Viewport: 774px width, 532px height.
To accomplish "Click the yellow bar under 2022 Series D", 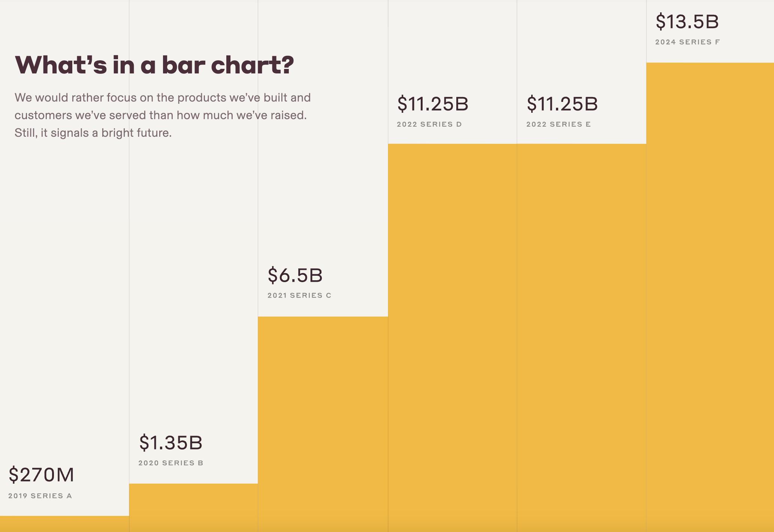I will 452,337.
